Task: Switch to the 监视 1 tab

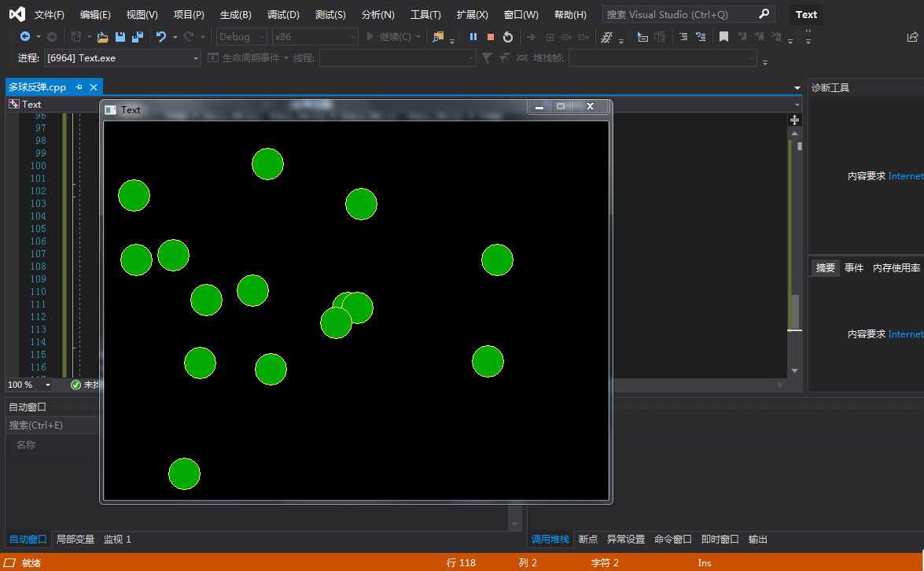Action: pos(117,540)
